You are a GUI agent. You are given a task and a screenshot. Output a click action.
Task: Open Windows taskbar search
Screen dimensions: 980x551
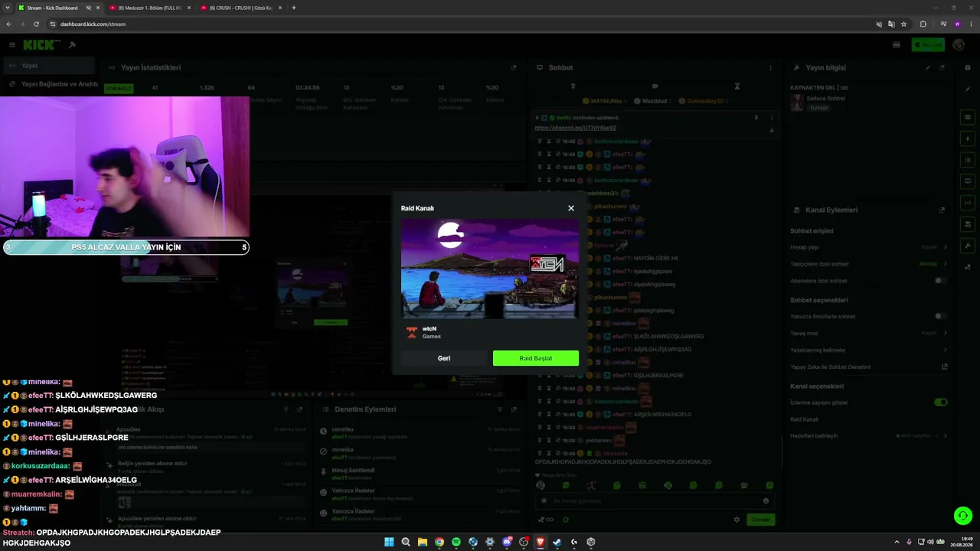point(406,542)
